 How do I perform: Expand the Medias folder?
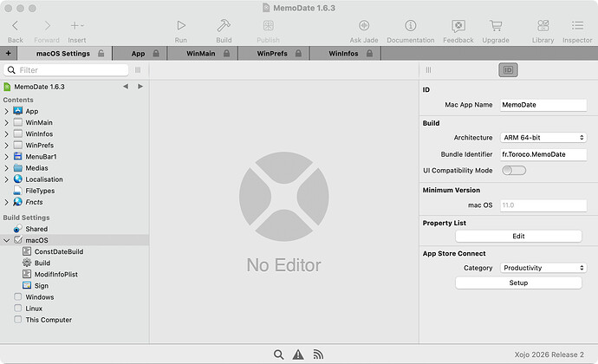coord(6,168)
